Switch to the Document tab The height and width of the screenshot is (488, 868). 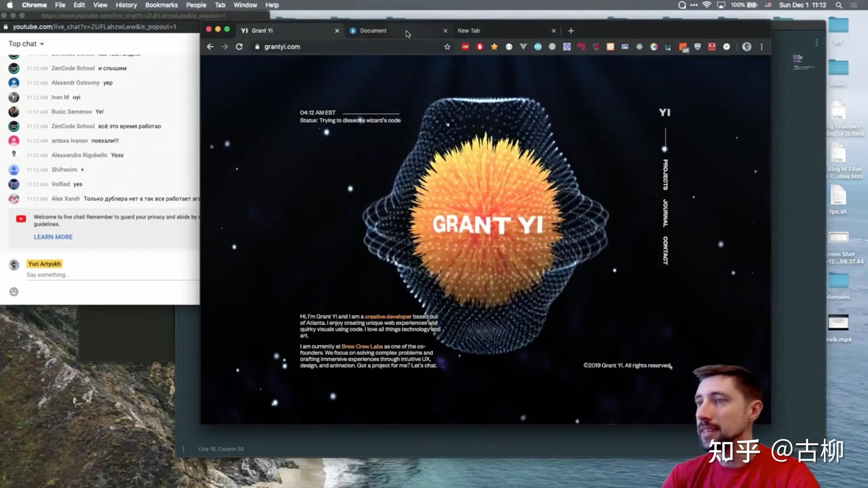(373, 30)
